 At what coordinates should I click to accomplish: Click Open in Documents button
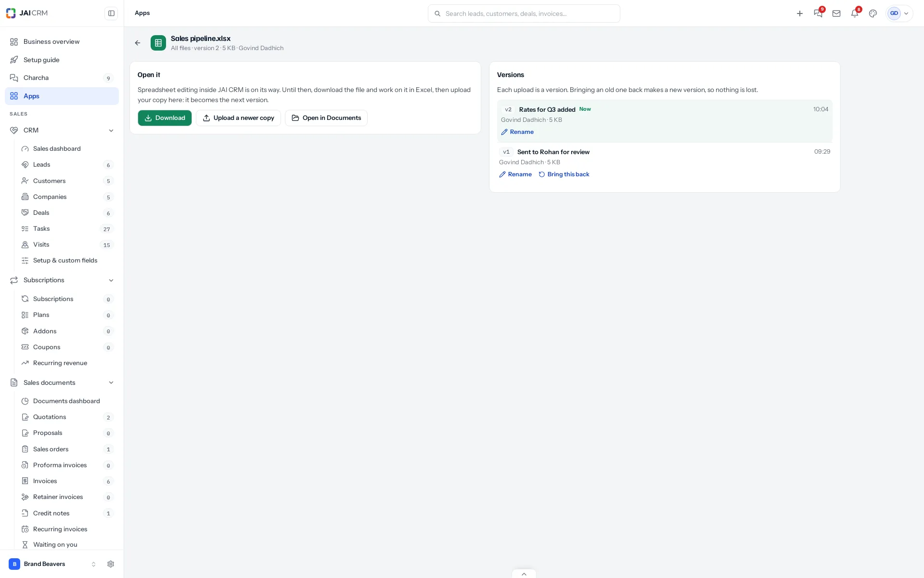point(326,118)
